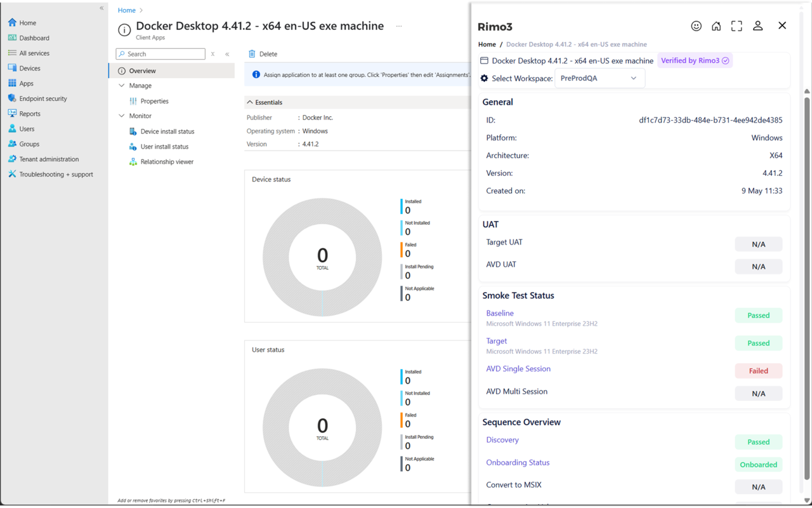This screenshot has width=812, height=508.
Task: Open the Select Workspace dropdown
Action: coord(599,78)
